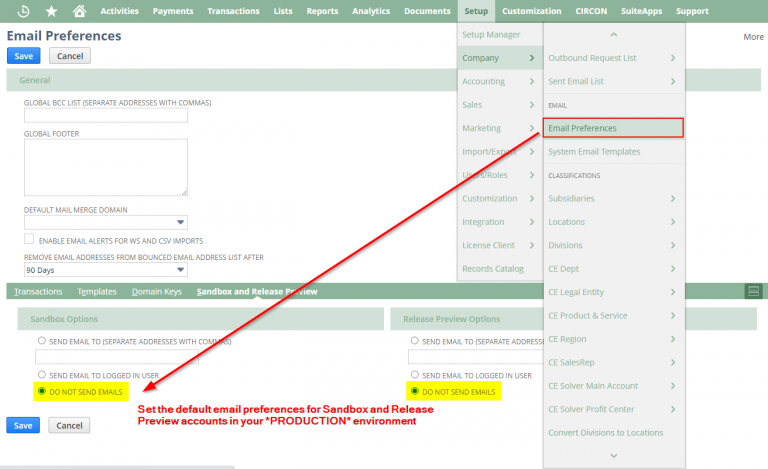Open Default Mail Merge Domain dropdown
The height and width of the screenshot is (469, 768).
(180, 222)
